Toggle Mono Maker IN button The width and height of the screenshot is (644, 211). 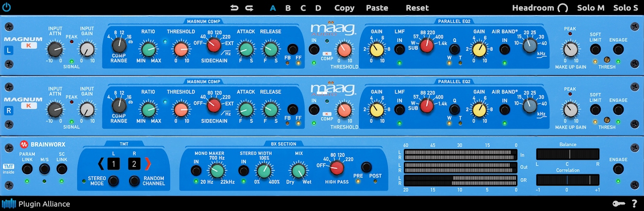(196, 170)
